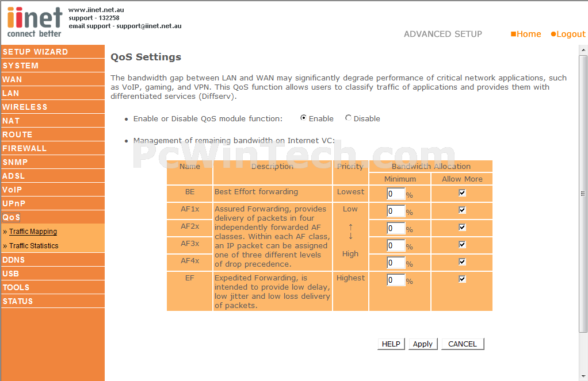The width and height of the screenshot is (588, 381).
Task: Click the support@iinet.net.au email text
Action: pos(149,26)
